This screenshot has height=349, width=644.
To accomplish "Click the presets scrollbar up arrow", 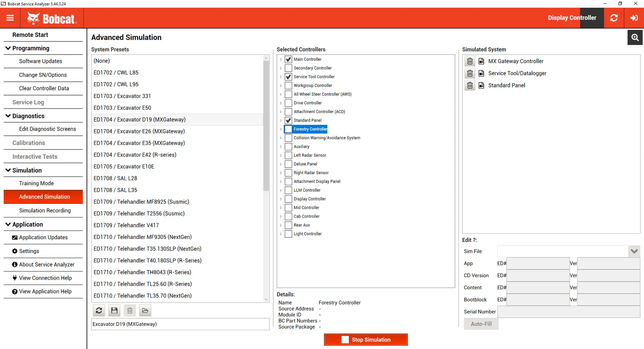I will pos(266,58).
